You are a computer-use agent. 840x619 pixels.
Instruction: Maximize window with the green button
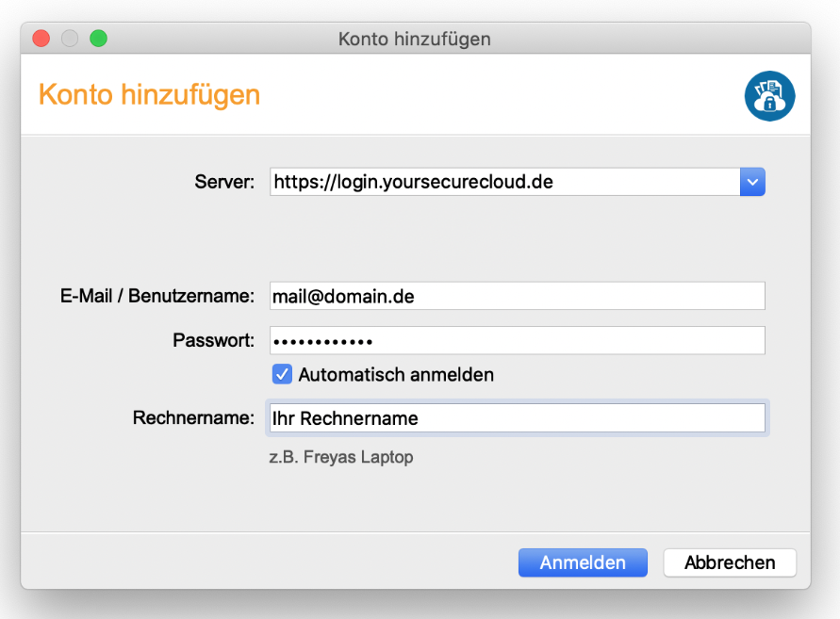coord(99,39)
